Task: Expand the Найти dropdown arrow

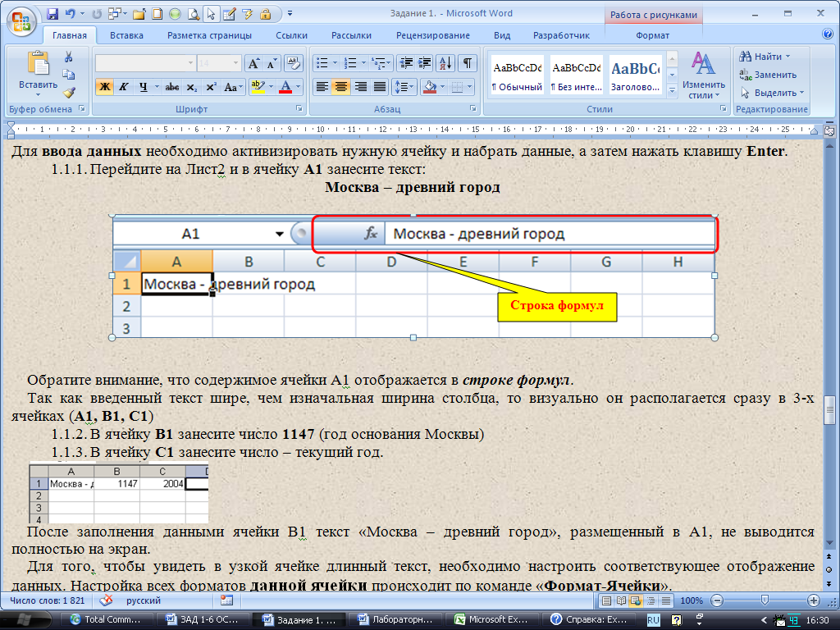Action: tap(787, 57)
